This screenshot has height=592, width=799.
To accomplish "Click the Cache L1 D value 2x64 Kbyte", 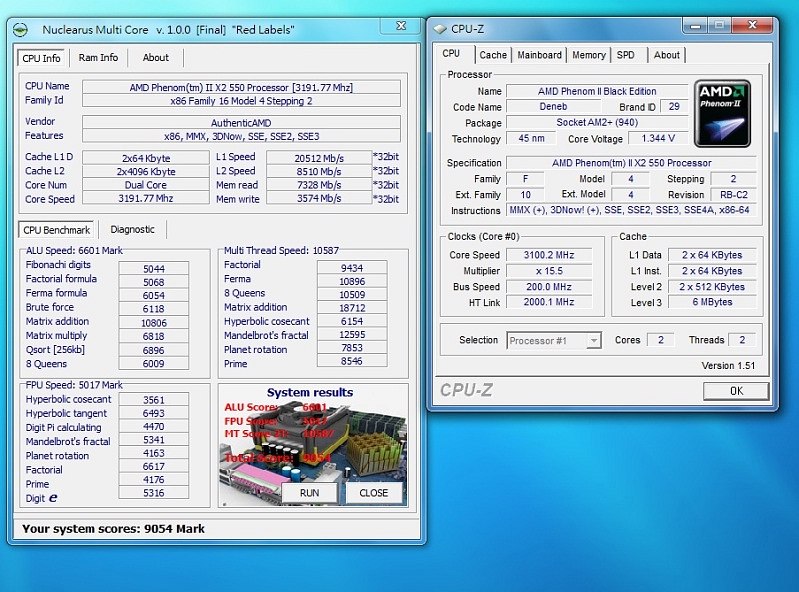I will (146, 158).
